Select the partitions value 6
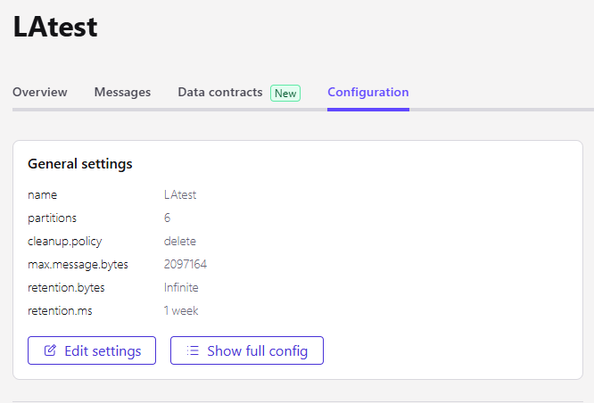 [167, 218]
